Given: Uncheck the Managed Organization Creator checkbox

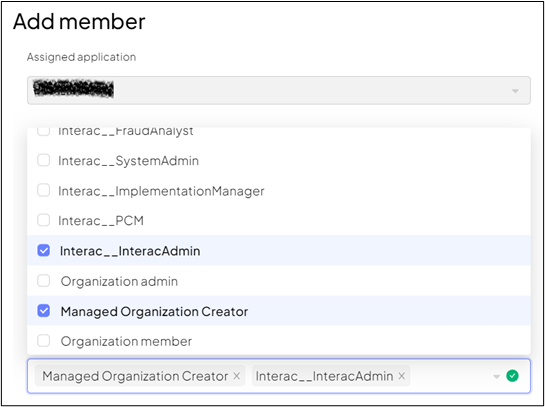Looking at the screenshot, I should (x=43, y=311).
